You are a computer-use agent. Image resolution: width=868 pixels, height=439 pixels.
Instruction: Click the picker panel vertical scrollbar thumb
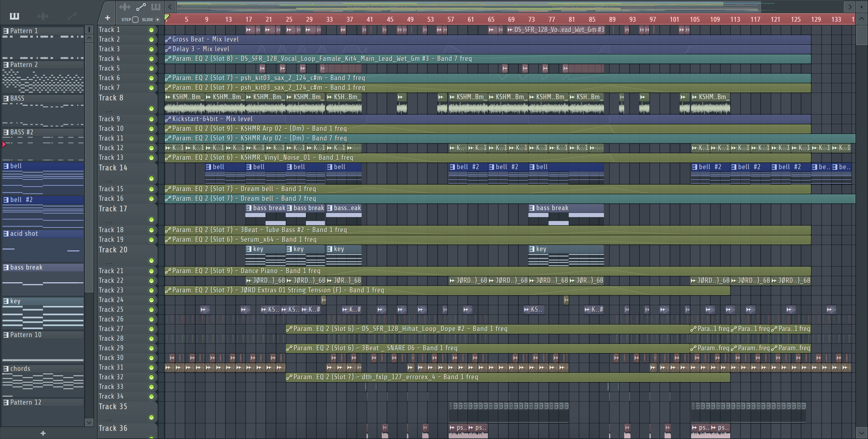[x=89, y=167]
